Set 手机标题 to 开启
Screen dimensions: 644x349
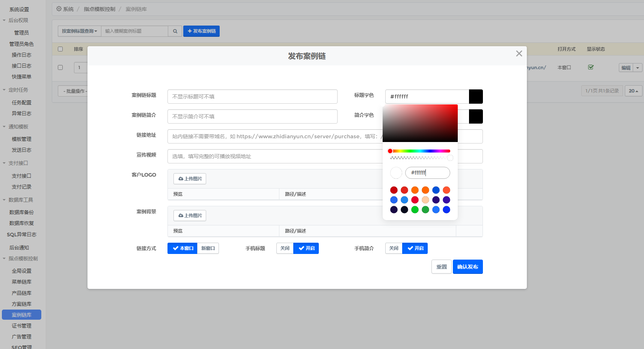[x=306, y=248]
